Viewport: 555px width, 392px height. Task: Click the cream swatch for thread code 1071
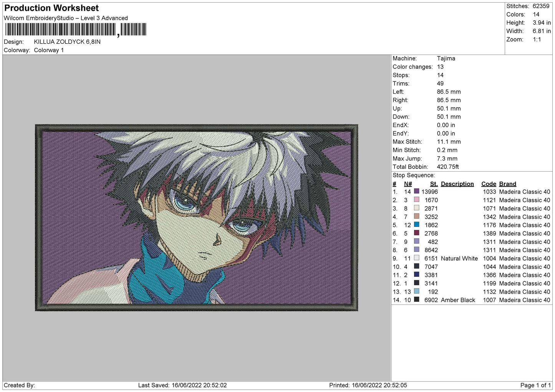click(416, 208)
